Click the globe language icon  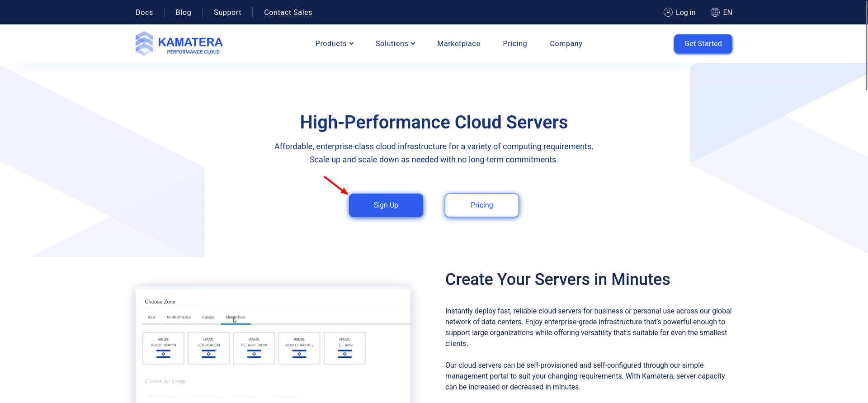(x=715, y=12)
